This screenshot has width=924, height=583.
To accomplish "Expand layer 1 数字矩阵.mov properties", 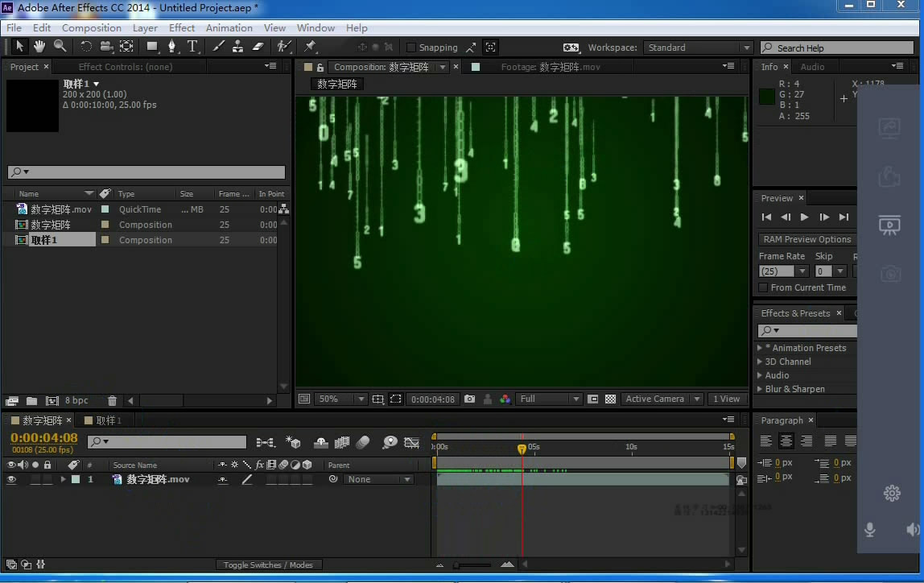I will [63, 480].
